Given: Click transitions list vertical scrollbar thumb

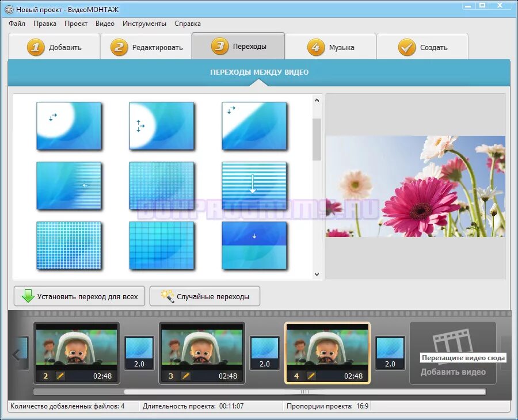Looking at the screenshot, I should 317,140.
